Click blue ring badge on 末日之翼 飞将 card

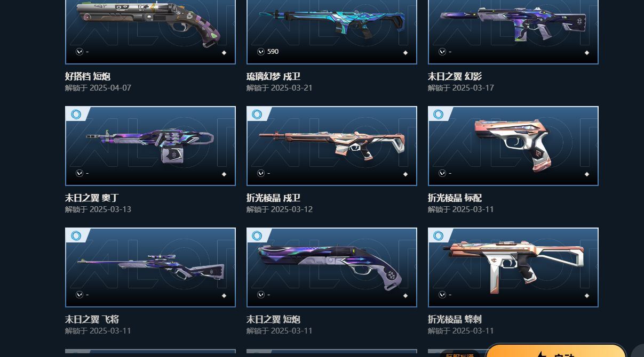[x=75, y=236]
